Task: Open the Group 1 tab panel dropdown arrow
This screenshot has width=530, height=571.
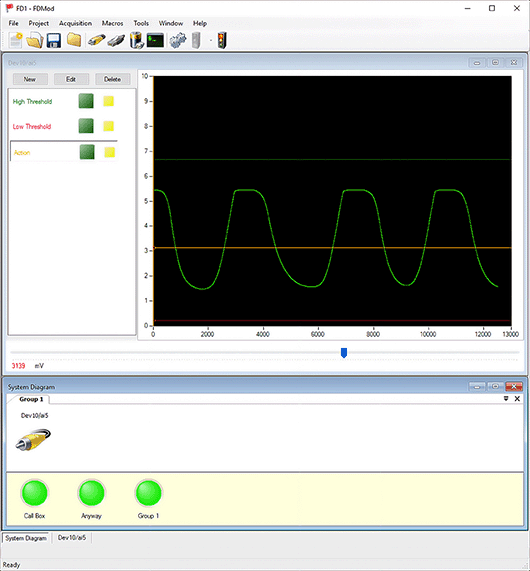Action: [x=506, y=399]
